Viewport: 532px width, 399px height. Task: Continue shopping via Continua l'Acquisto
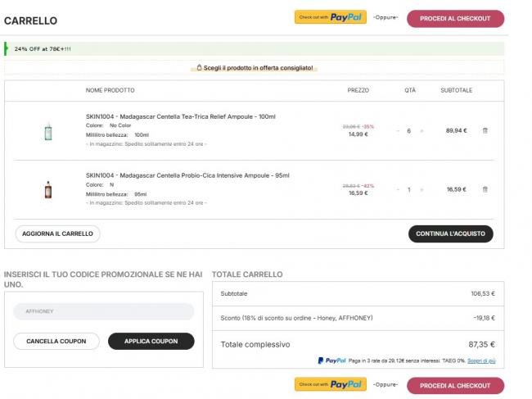pos(451,234)
